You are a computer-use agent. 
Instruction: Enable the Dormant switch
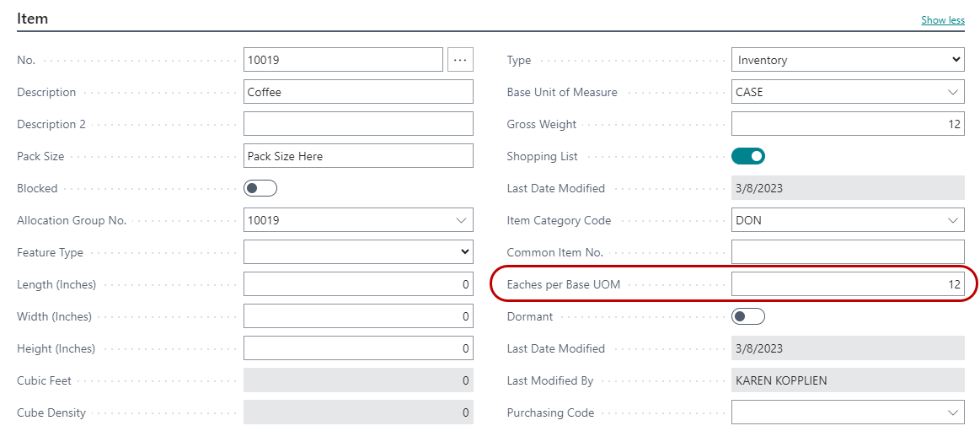747,316
